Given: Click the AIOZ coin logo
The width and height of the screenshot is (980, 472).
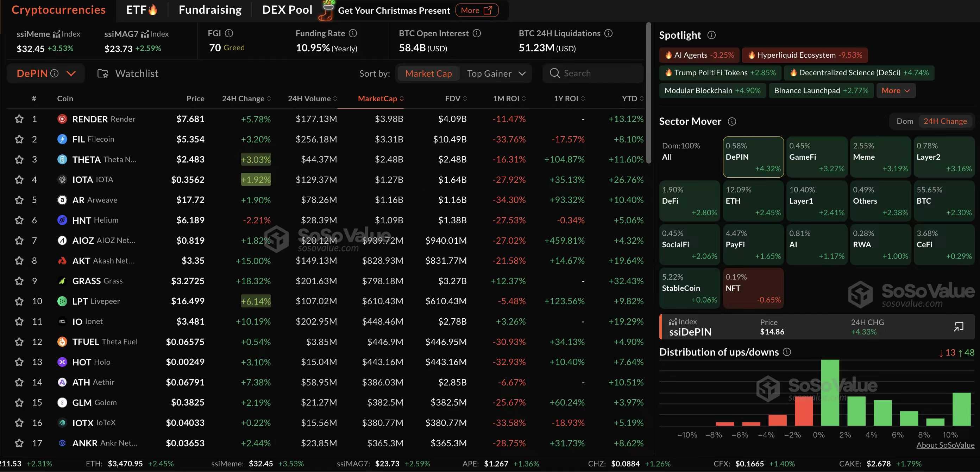Looking at the screenshot, I should click(x=62, y=241).
